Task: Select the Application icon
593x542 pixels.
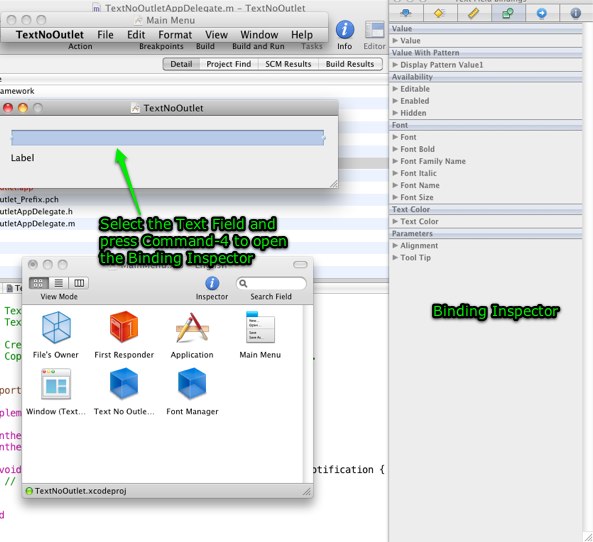Action: 192,328
